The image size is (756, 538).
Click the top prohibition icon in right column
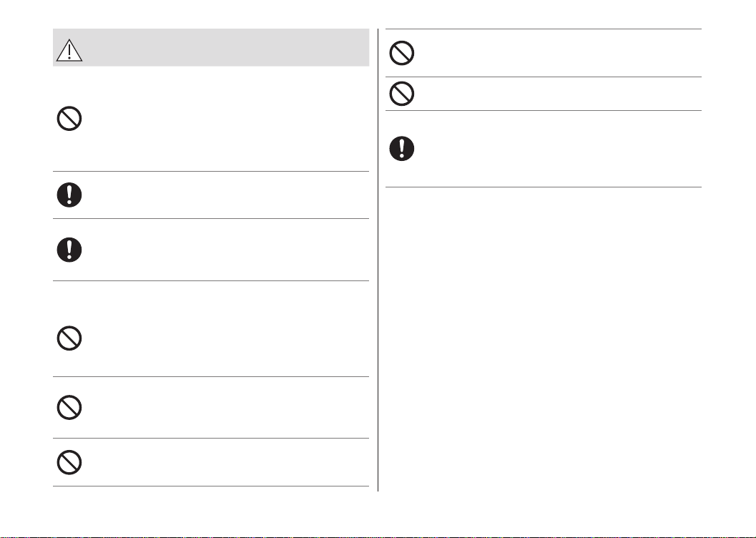402,52
